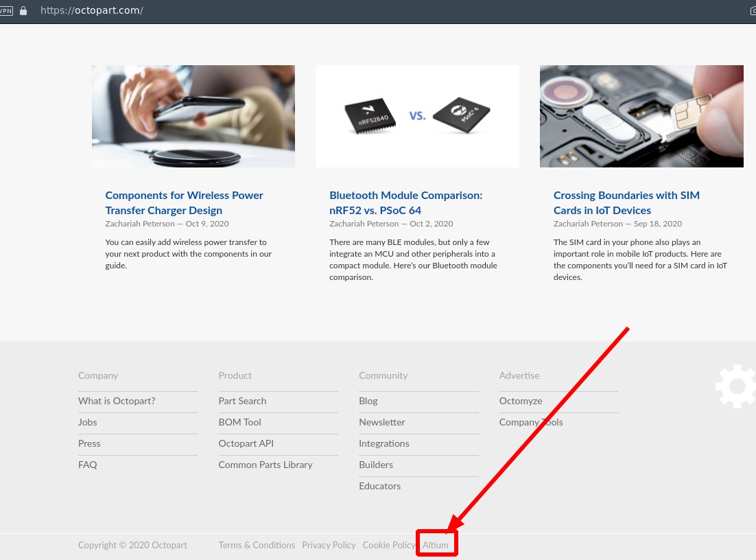Click the padlock security icon
The image size is (756, 560).
point(23,10)
